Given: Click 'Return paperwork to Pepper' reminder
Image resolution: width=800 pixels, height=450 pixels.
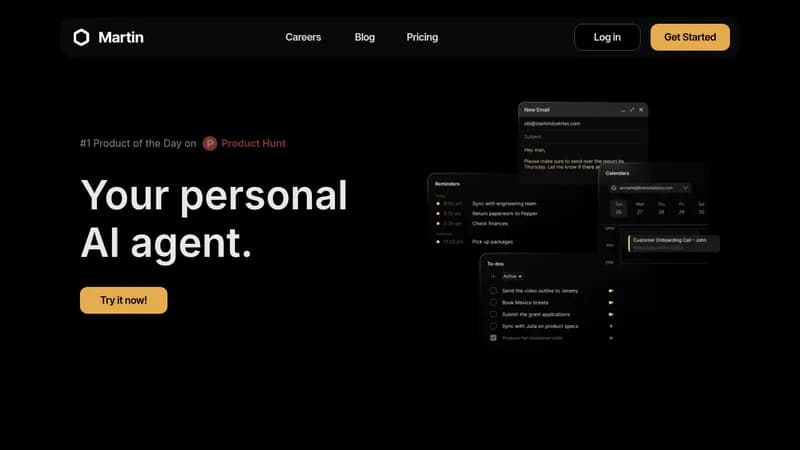Looking at the screenshot, I should (x=505, y=214).
